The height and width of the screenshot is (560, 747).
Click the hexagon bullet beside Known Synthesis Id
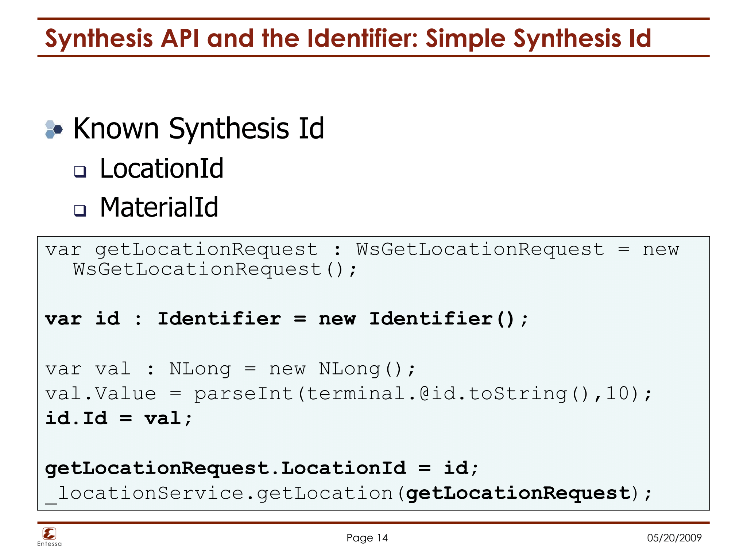point(54,129)
